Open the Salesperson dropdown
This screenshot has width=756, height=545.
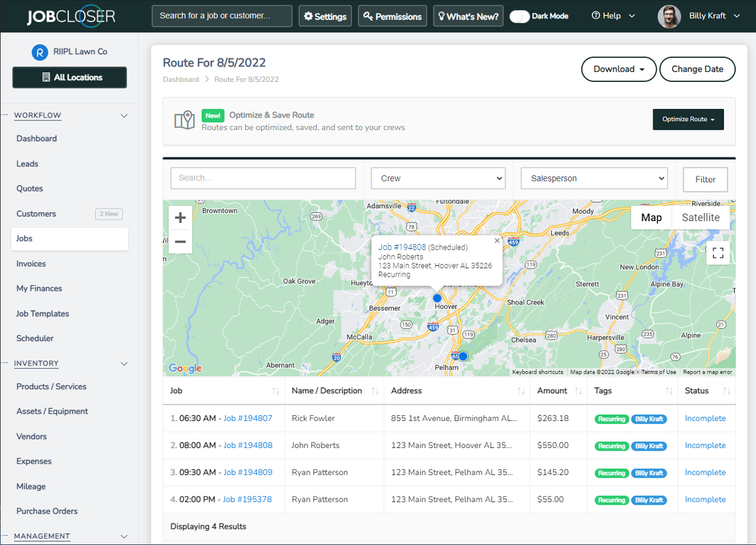[x=594, y=178]
